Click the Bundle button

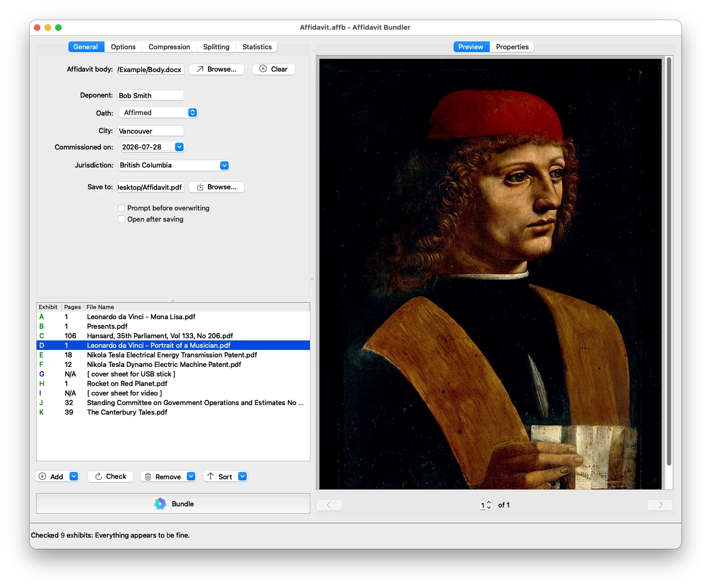coord(173,504)
